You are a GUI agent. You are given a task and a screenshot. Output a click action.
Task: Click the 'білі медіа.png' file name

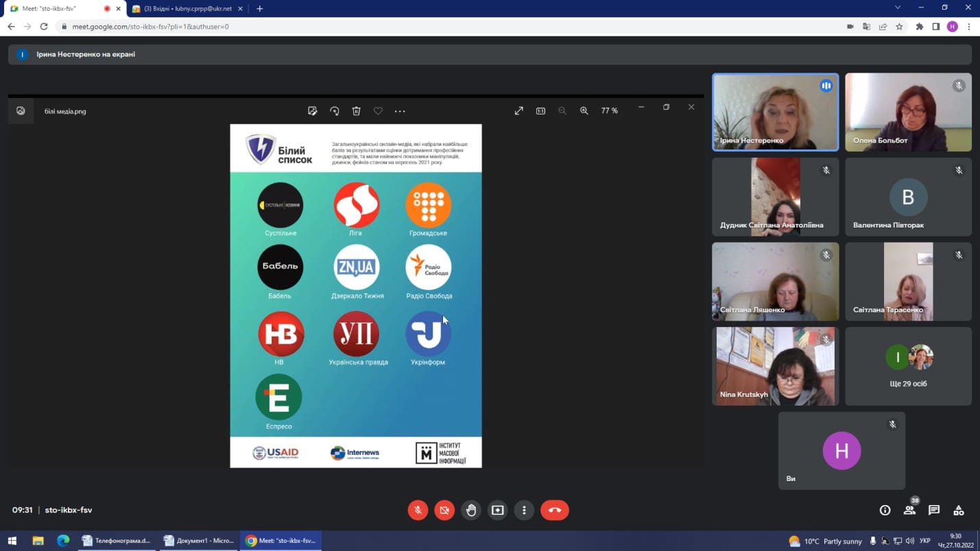click(x=65, y=111)
